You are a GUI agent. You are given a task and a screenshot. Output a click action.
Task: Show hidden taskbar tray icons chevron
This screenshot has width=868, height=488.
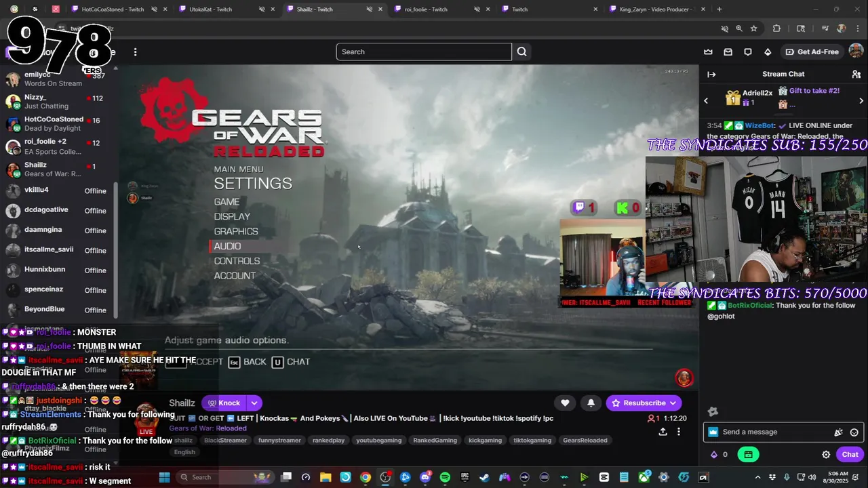(757, 477)
